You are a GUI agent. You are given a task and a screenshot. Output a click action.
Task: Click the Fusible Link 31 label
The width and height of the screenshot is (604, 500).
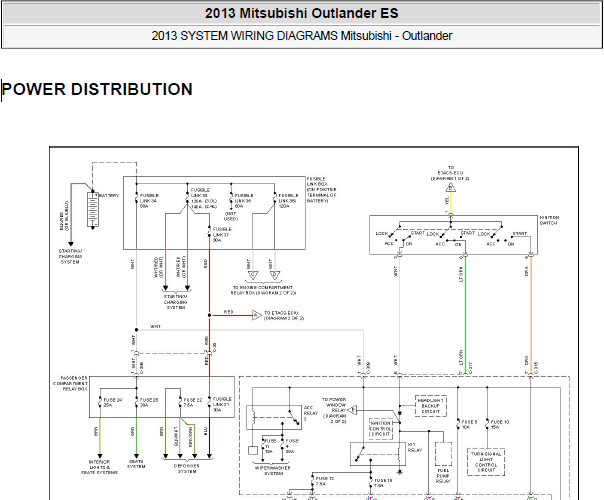point(222,404)
